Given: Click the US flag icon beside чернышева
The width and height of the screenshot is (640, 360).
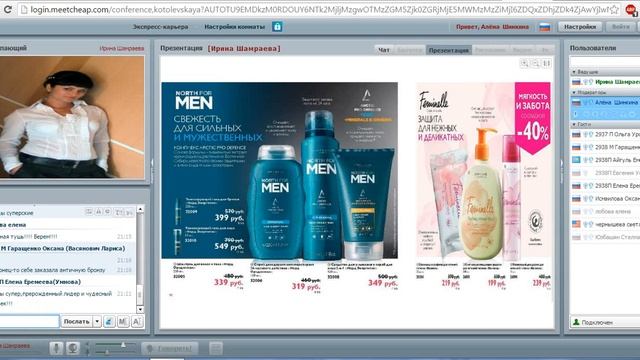Looking at the screenshot, I should tap(576, 224).
